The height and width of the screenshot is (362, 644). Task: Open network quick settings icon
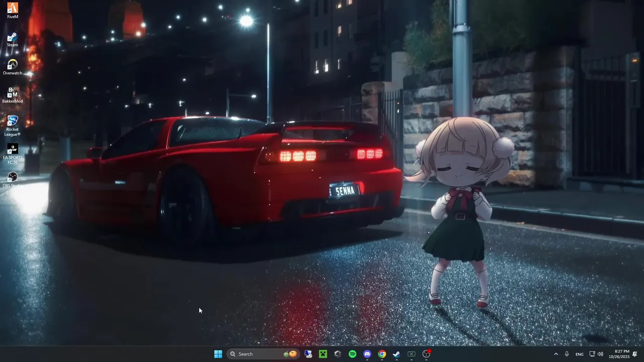[x=592, y=354]
